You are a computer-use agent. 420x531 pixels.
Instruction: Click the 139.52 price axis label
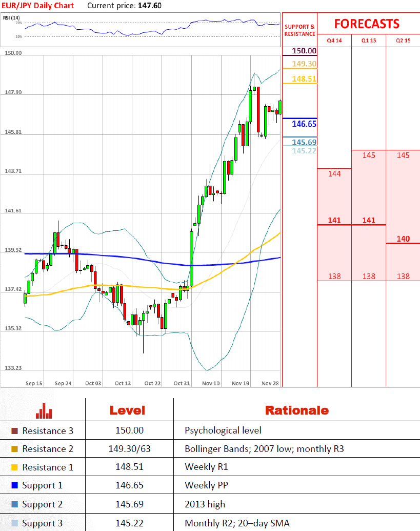tap(13, 250)
